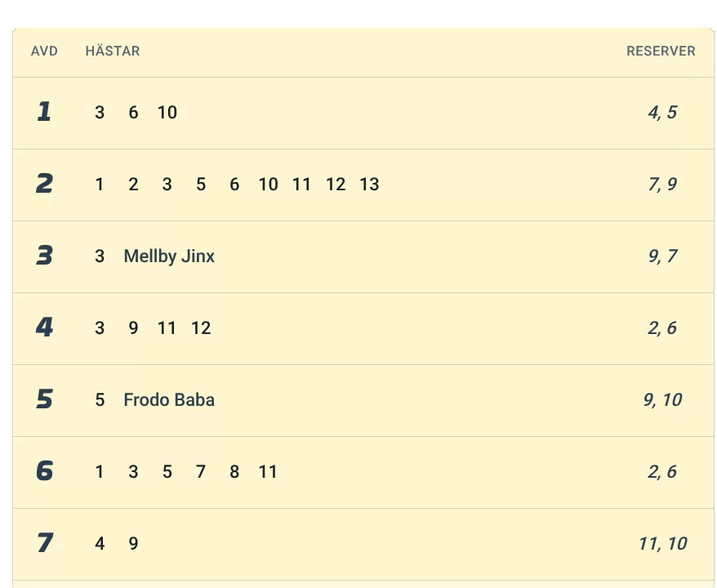The image size is (717, 588).
Task: Select horse 6 in race 1
Action: point(133,113)
